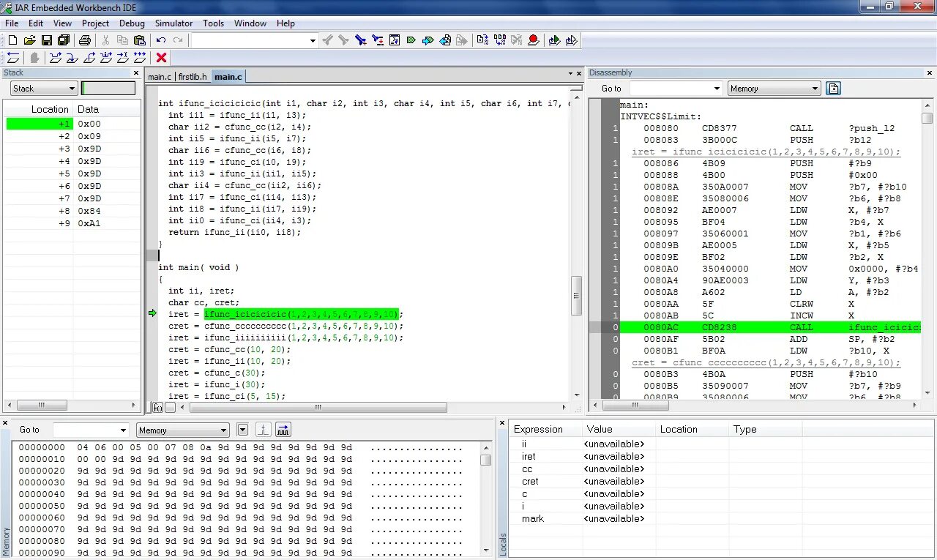Screen dimensions: 937x560
Task: Click the debugger Reset icon
Action: click(x=12, y=58)
